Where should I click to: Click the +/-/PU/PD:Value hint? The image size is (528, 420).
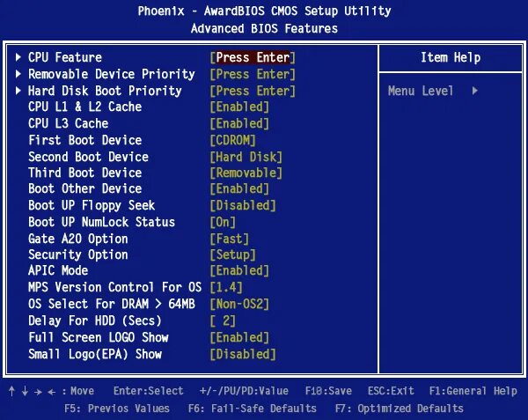pyautogui.click(x=244, y=391)
